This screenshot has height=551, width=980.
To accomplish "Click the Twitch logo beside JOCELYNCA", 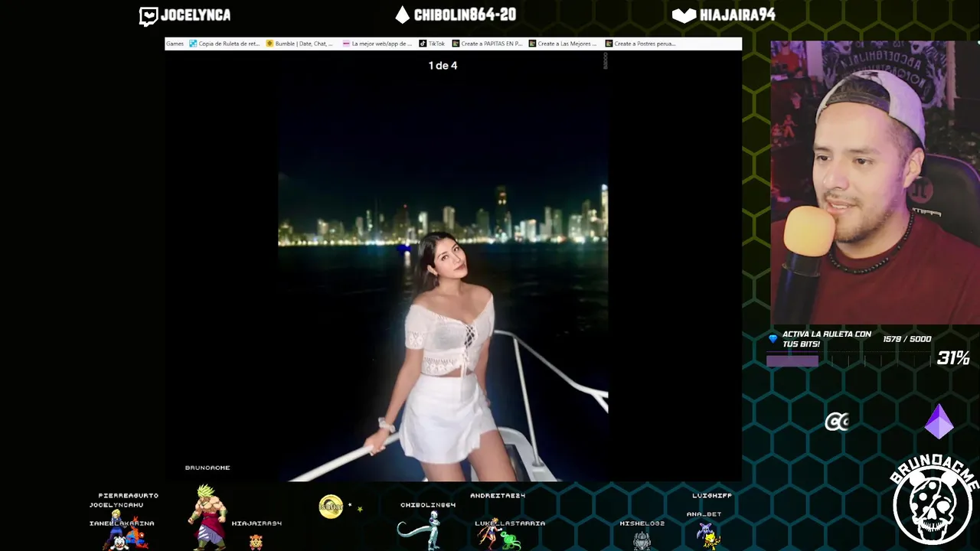I will pos(148,16).
